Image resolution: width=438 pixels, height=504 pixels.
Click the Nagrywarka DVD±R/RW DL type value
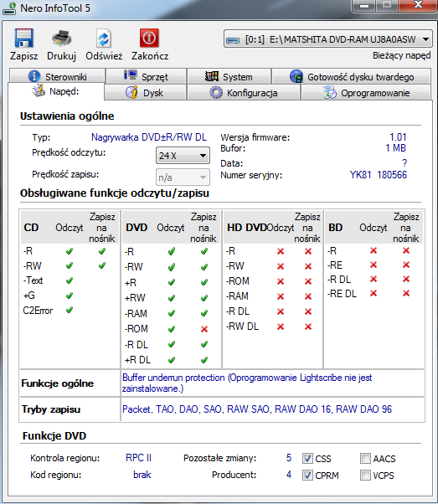(x=149, y=137)
